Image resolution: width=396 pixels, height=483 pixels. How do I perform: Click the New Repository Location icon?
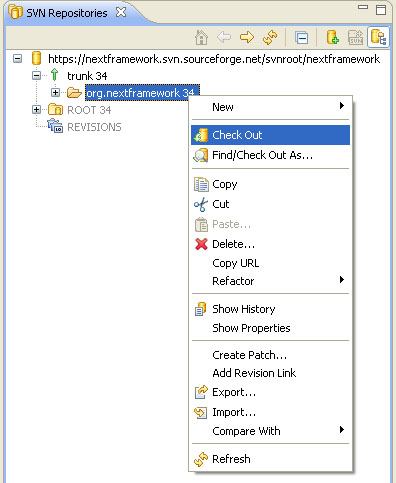[x=332, y=37]
